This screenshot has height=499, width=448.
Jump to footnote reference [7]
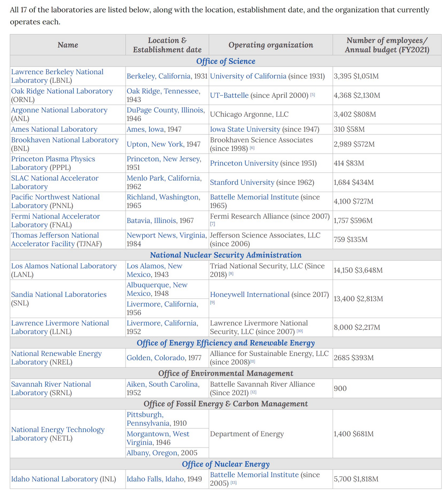[212, 224]
